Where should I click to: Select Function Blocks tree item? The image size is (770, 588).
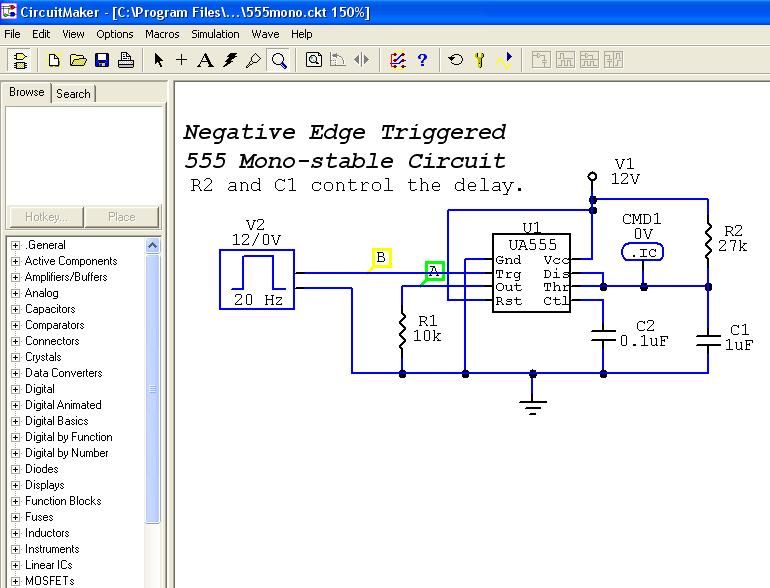pyautogui.click(x=63, y=501)
